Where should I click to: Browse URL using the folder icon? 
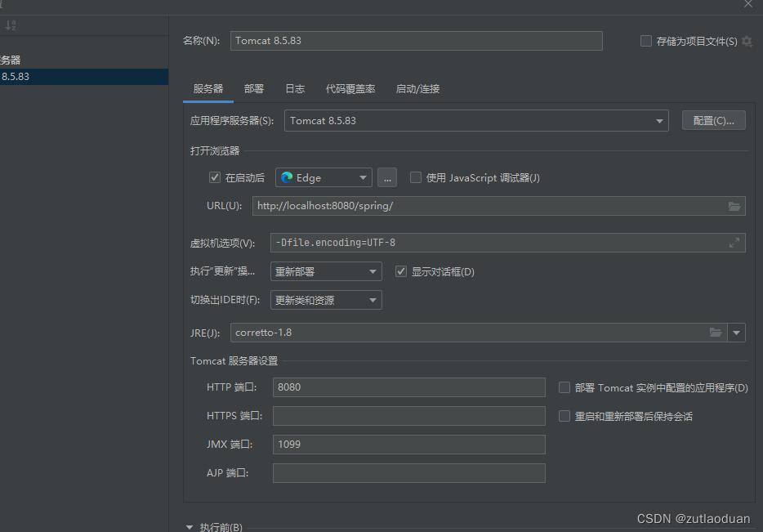pyautogui.click(x=734, y=206)
